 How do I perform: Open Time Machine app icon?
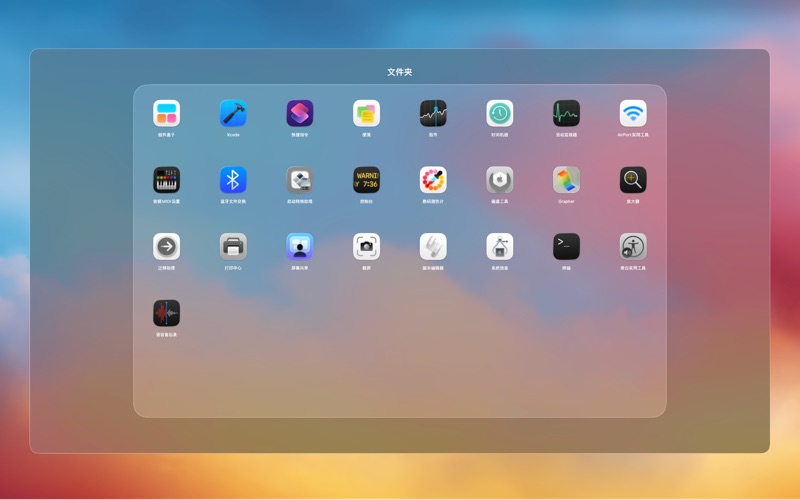[x=499, y=113]
